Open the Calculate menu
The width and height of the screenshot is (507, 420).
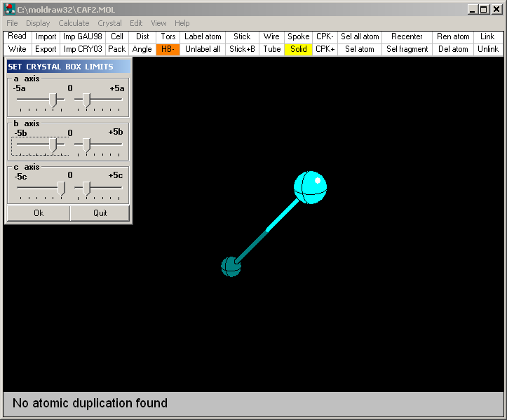[x=74, y=23]
